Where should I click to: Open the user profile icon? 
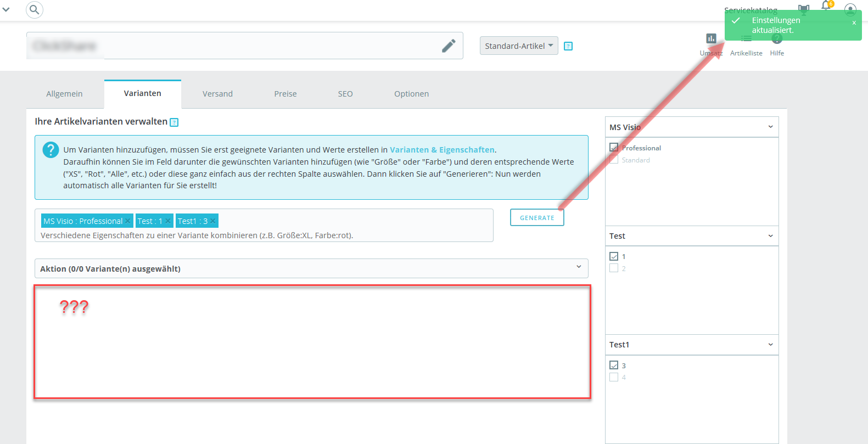click(850, 9)
